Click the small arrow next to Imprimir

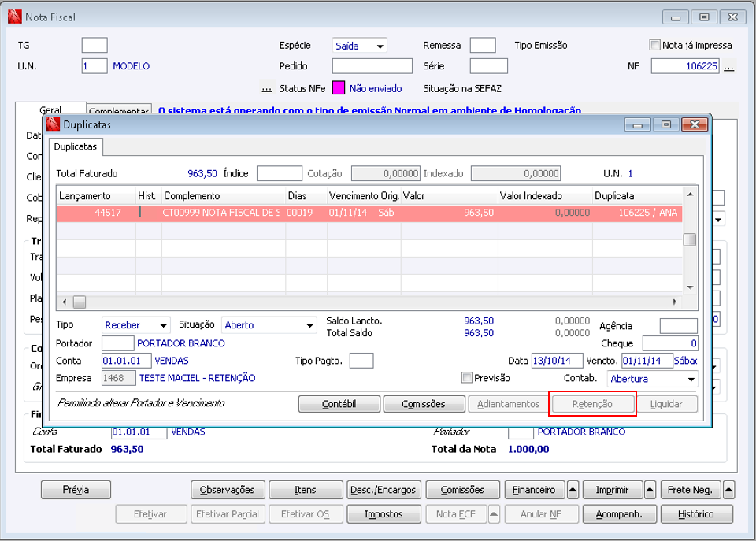[x=650, y=490]
